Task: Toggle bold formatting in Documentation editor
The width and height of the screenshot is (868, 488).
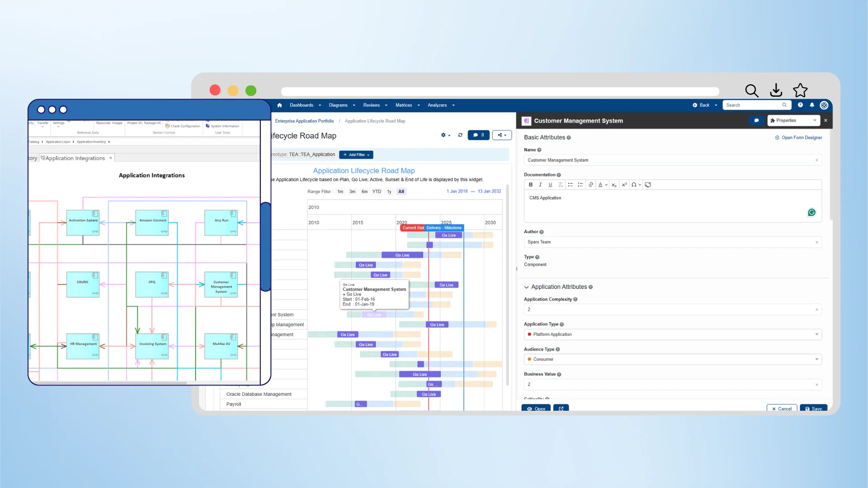Action: (x=530, y=184)
